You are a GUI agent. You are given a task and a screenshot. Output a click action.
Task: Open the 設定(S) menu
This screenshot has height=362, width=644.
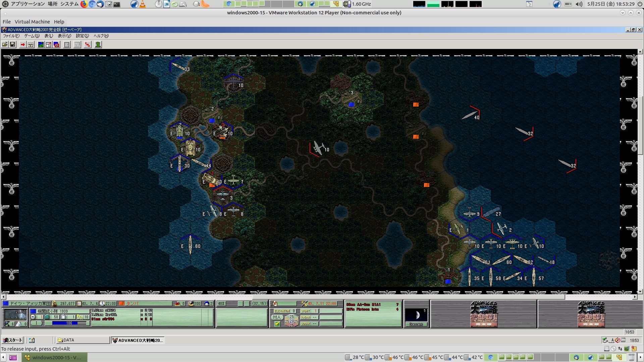click(82, 36)
